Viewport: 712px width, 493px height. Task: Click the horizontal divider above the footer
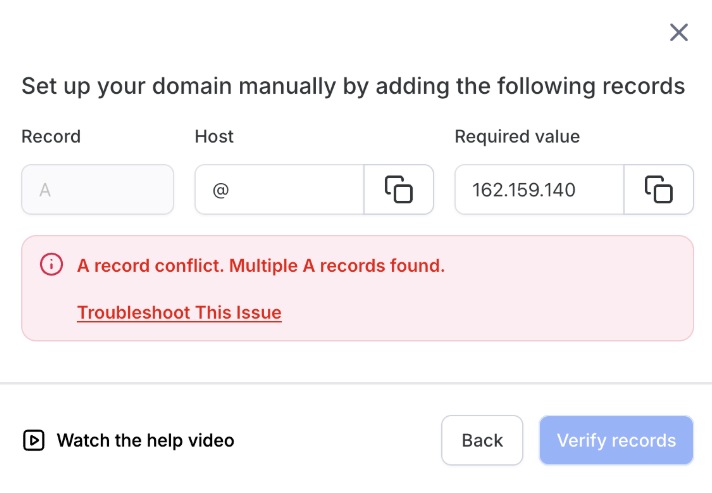click(x=356, y=382)
